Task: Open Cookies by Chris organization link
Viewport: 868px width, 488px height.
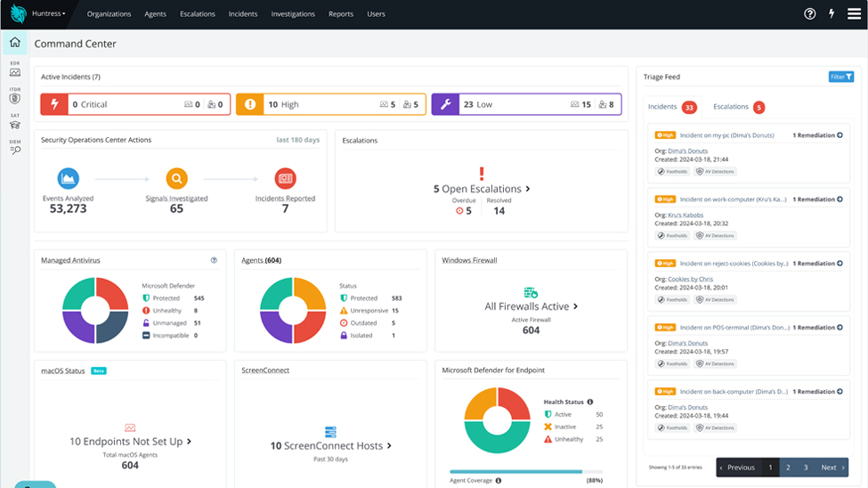Action: pos(690,279)
